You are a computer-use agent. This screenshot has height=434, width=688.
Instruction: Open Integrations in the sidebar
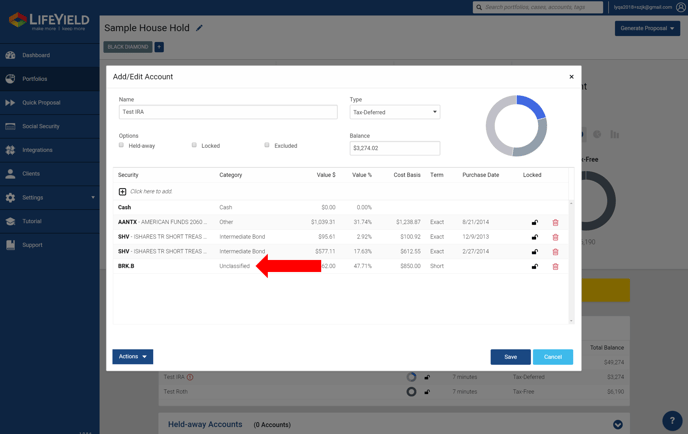(37, 150)
